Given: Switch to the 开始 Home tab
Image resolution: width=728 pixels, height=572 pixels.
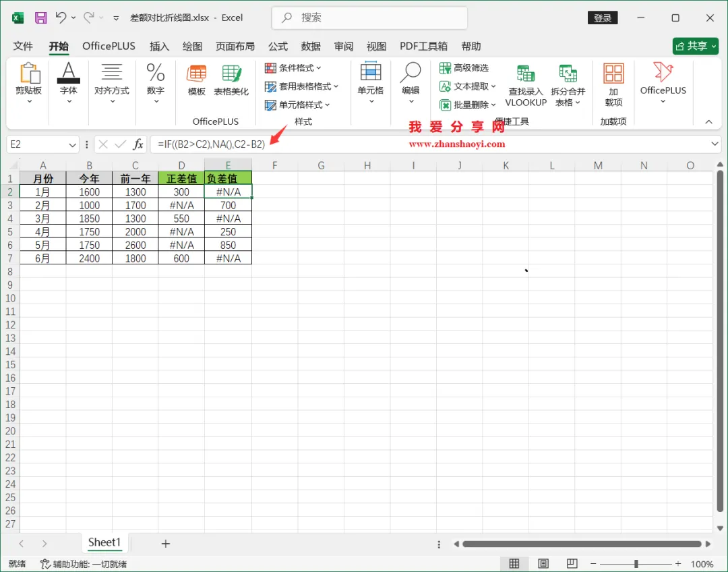Looking at the screenshot, I should 59,46.
